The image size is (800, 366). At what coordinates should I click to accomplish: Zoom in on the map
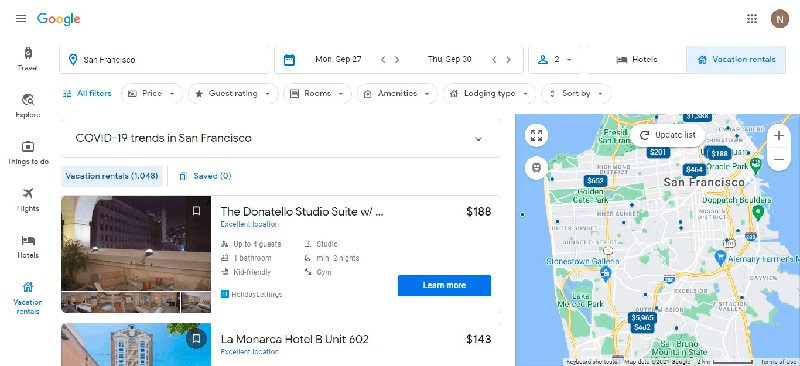pyautogui.click(x=779, y=136)
